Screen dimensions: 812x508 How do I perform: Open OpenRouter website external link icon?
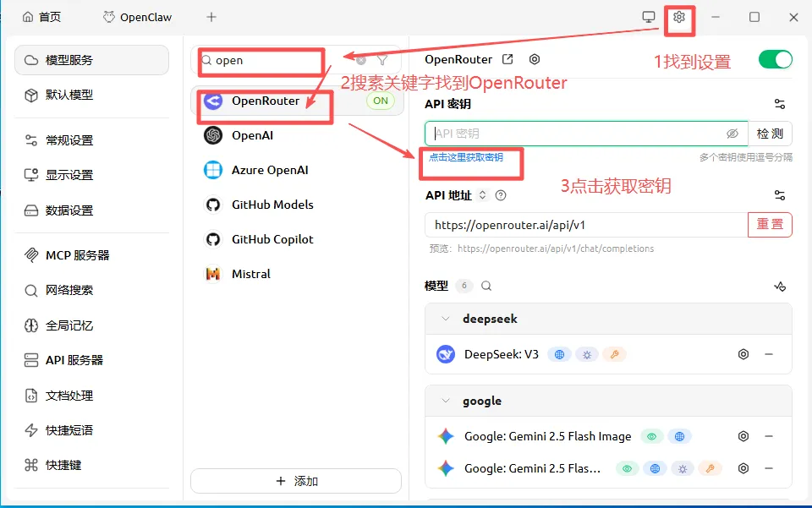pyautogui.click(x=507, y=59)
